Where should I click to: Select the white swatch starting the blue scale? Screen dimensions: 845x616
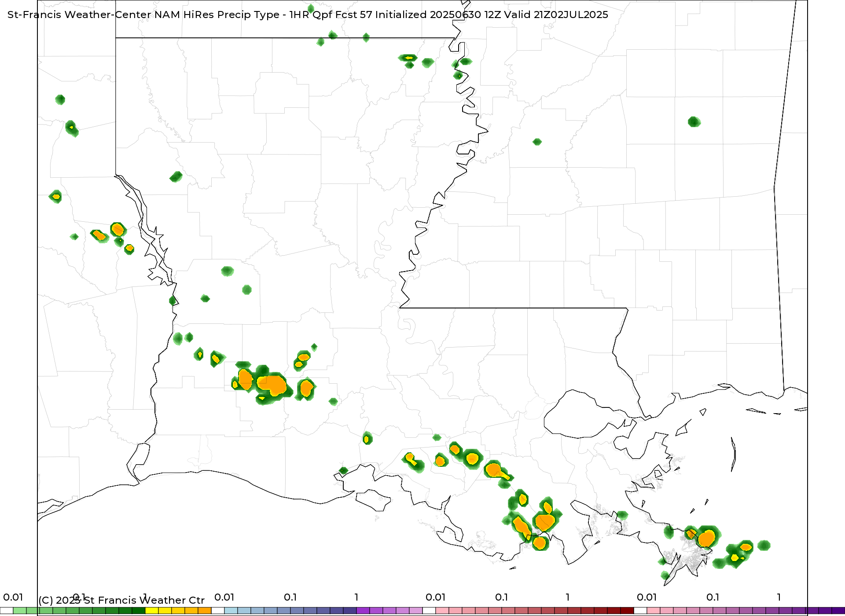point(218,611)
